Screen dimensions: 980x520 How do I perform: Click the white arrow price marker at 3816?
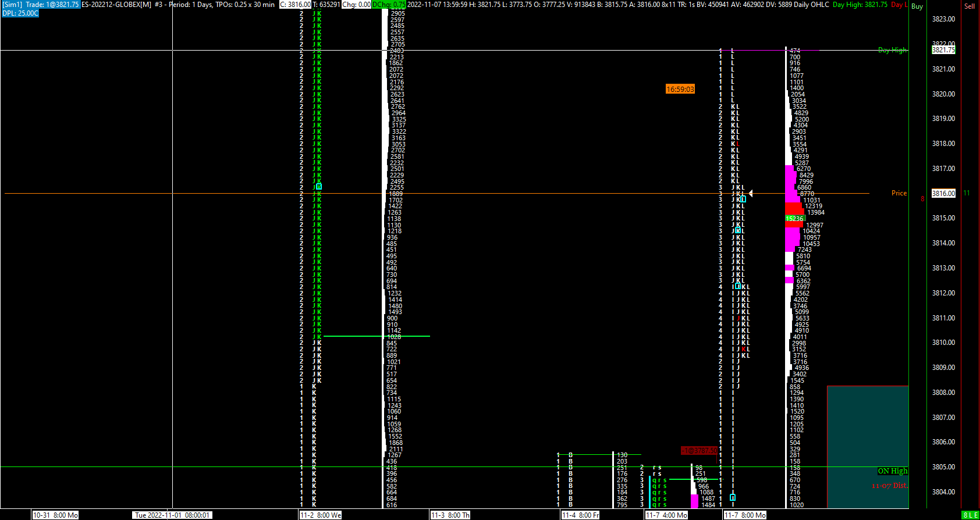point(751,193)
